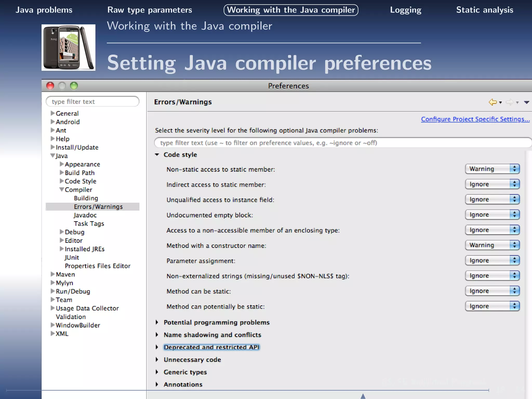
Task: Expand the Team tree node
Action: click(53, 300)
